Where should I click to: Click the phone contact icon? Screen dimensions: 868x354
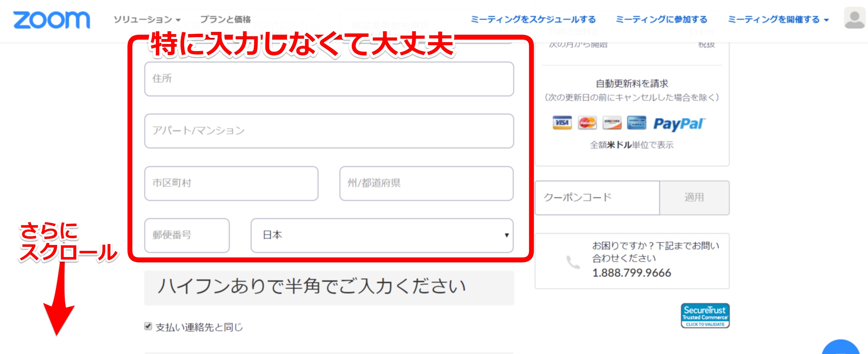(572, 262)
